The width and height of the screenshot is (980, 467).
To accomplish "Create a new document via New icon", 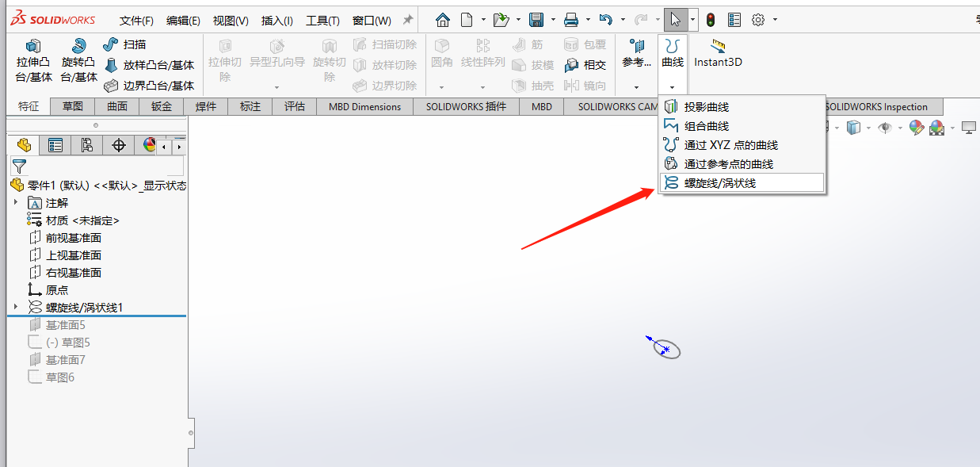I will point(467,20).
